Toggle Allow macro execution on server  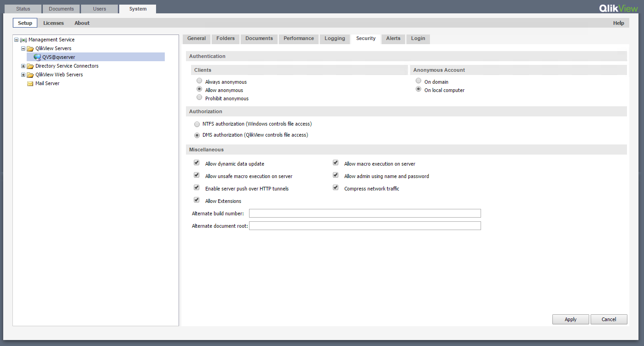pos(336,163)
